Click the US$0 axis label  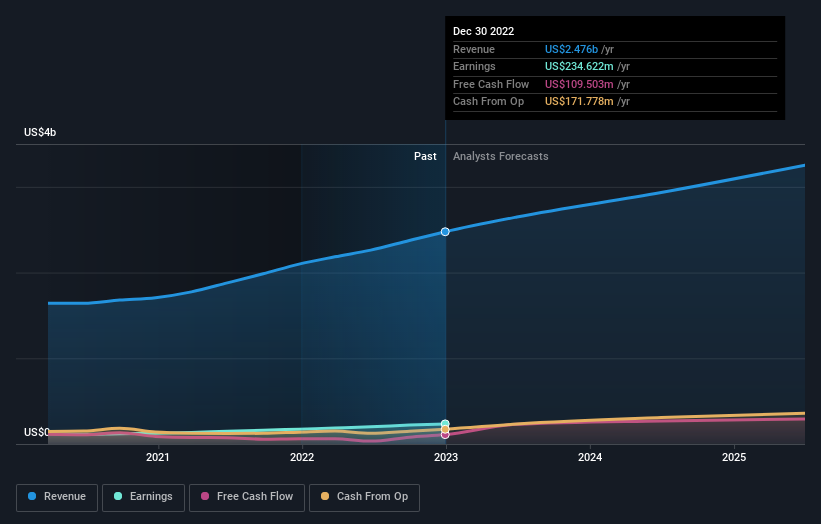click(36, 432)
